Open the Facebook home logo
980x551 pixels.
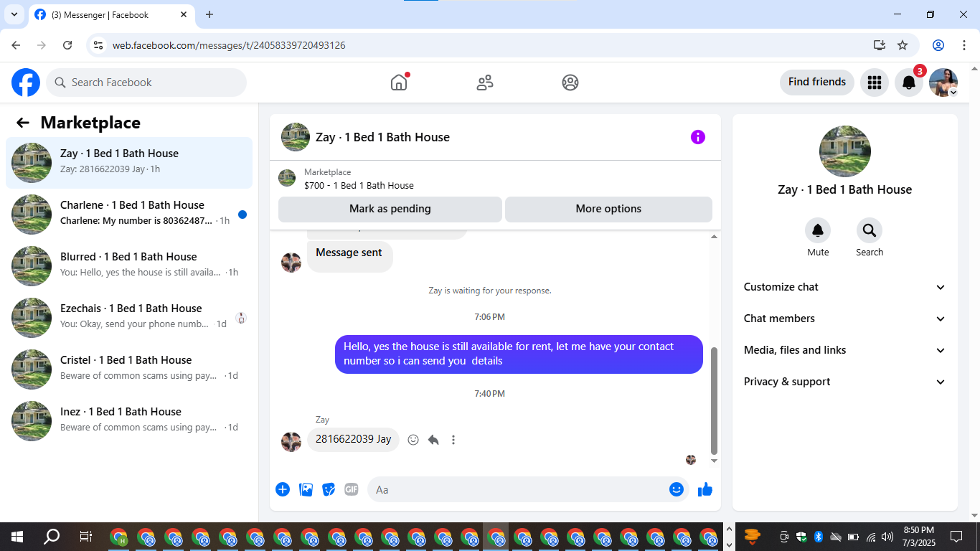click(x=26, y=83)
